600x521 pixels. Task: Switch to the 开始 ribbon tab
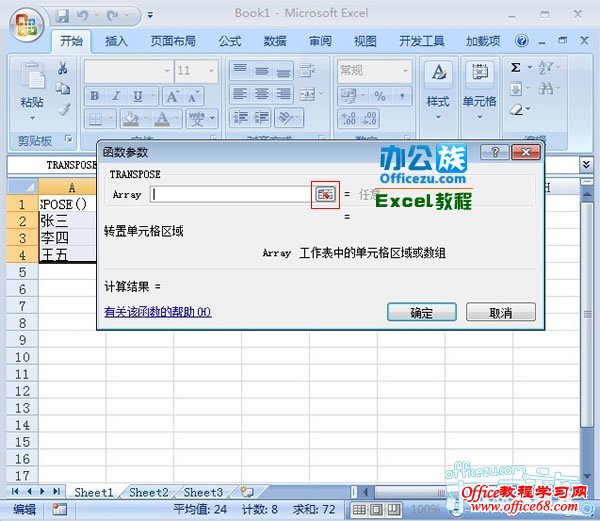pyautogui.click(x=71, y=41)
